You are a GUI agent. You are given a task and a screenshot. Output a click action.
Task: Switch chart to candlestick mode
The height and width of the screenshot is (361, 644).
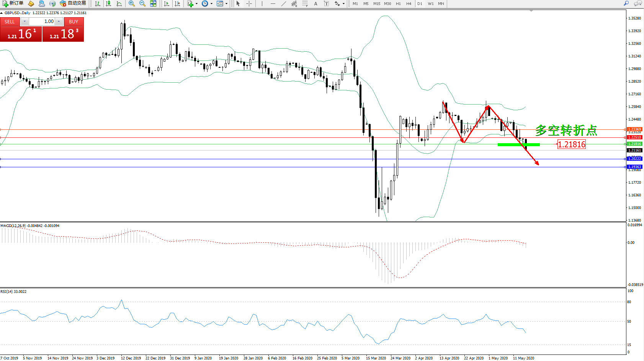[x=109, y=3]
